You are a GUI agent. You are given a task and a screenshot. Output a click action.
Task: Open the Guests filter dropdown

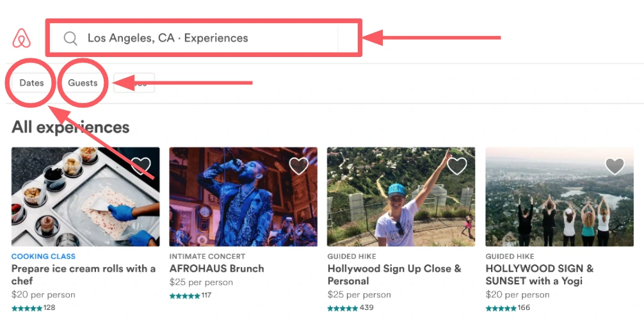83,83
